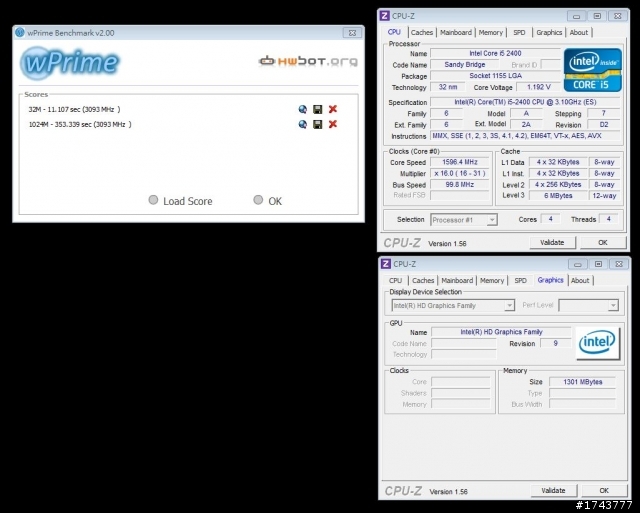Viewport: 640px width, 513px height.
Task: Click the Z icon in upper CPU-Z title bar
Action: (384, 16)
